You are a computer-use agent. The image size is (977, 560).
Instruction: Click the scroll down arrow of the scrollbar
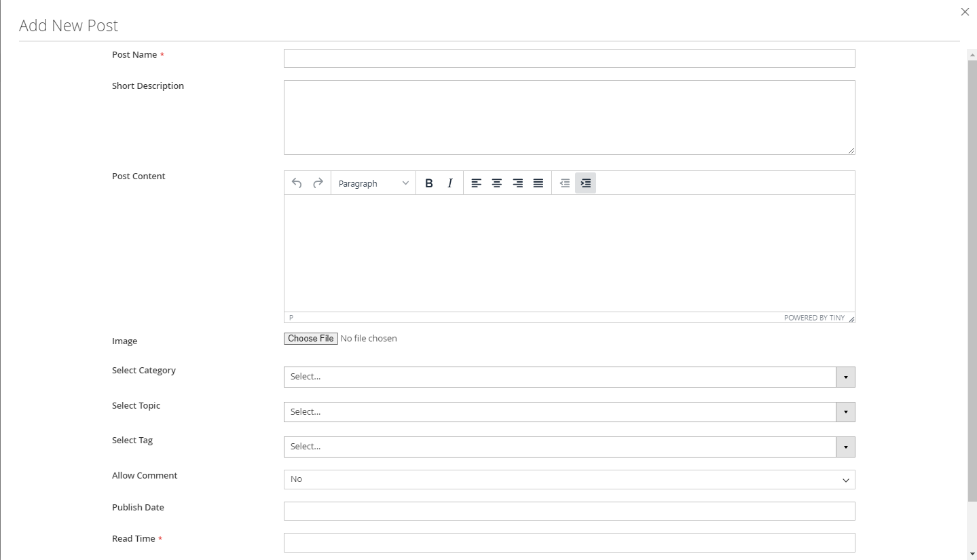click(972, 554)
